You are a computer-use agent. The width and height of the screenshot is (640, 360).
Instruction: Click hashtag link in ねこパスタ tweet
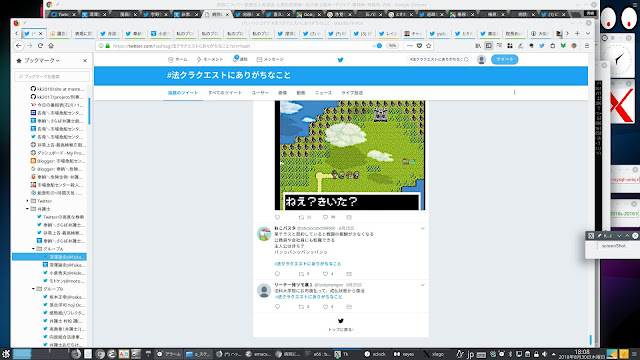tap(308, 264)
